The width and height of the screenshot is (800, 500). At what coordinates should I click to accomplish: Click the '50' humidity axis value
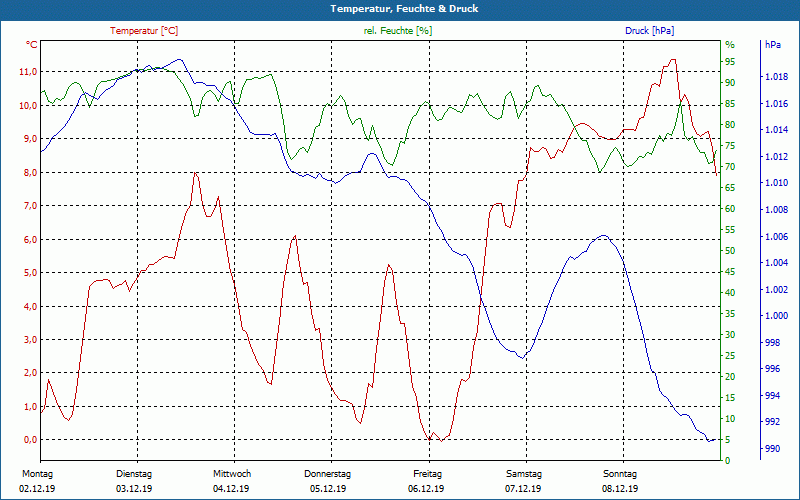tap(730, 251)
